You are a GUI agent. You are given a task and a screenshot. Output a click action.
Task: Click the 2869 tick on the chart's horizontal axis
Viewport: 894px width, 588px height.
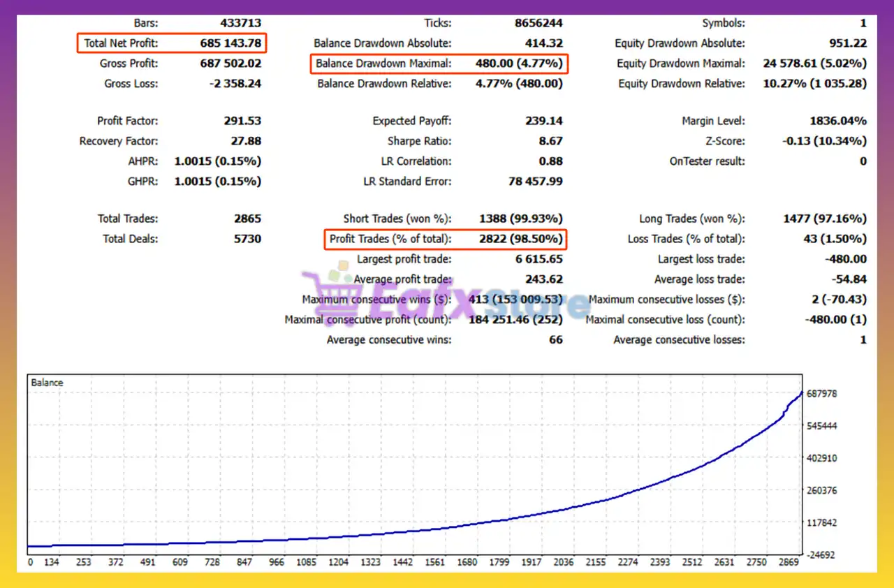coord(790,561)
